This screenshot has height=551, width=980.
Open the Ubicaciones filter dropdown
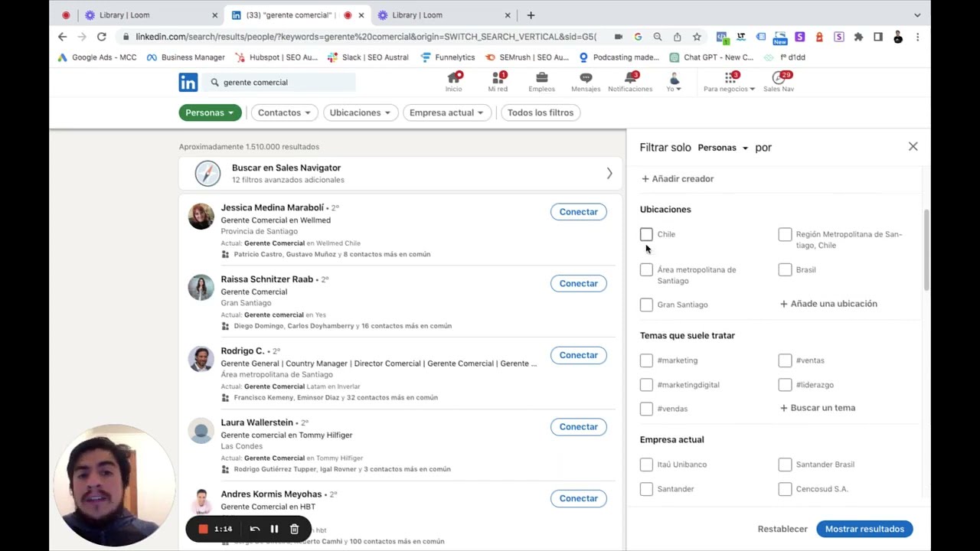coord(360,112)
